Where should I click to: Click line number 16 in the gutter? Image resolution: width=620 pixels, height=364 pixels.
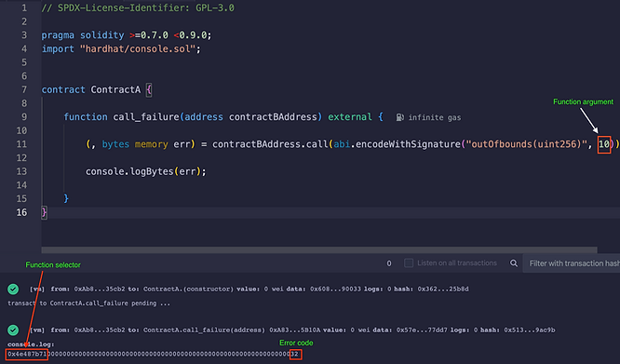pos(21,212)
